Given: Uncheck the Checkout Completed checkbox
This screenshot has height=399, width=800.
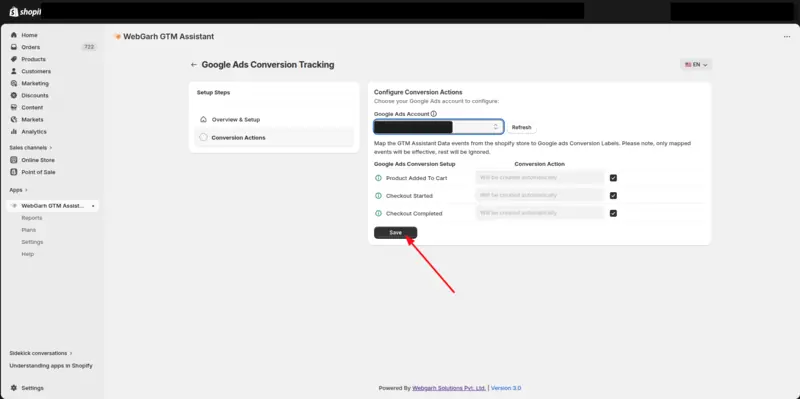Looking at the screenshot, I should click(x=613, y=213).
